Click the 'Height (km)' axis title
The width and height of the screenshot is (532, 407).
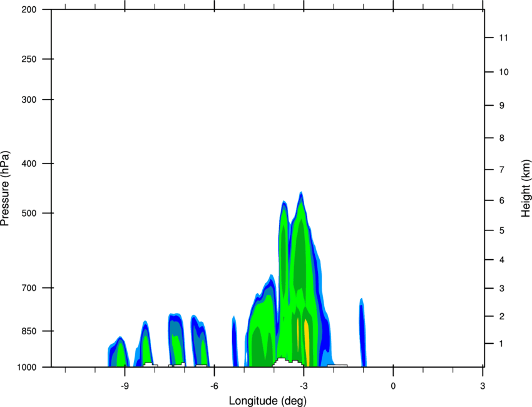[x=526, y=188]
